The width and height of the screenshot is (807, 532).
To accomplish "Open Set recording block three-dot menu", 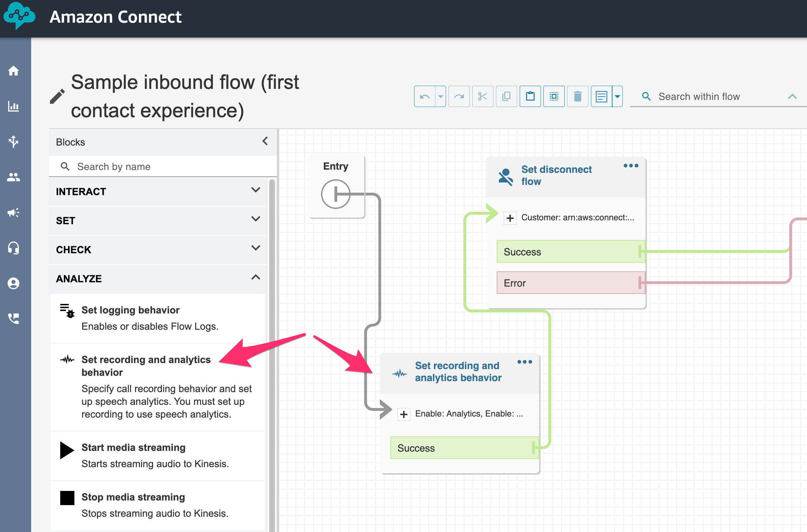I will pos(525,362).
